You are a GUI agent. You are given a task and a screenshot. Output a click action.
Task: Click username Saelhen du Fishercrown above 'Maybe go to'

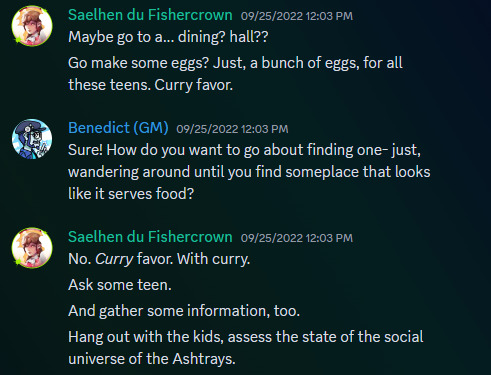point(150,15)
